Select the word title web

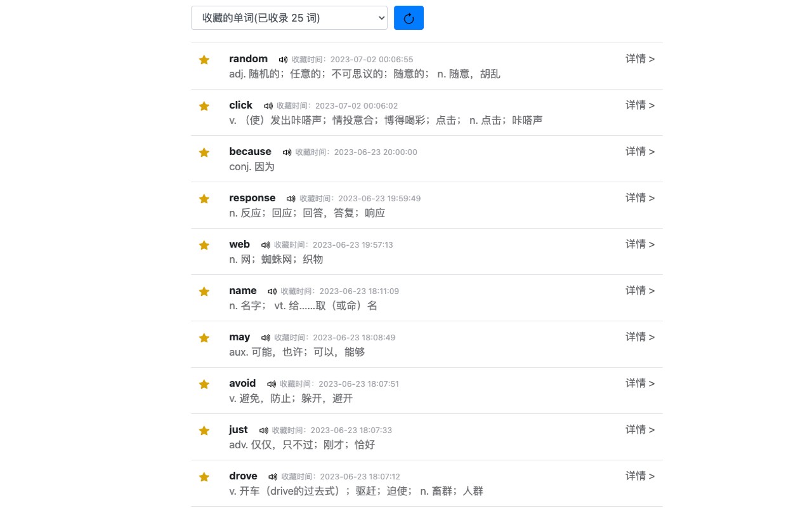(x=240, y=244)
